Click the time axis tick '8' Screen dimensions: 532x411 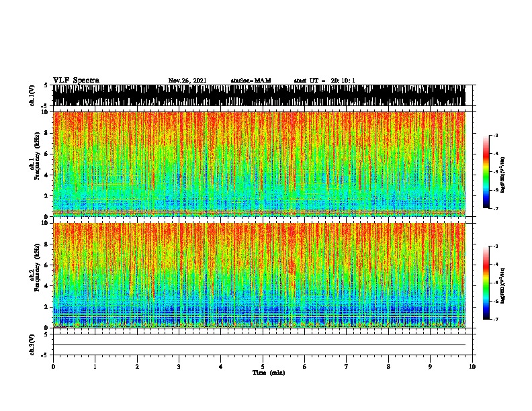388,367
